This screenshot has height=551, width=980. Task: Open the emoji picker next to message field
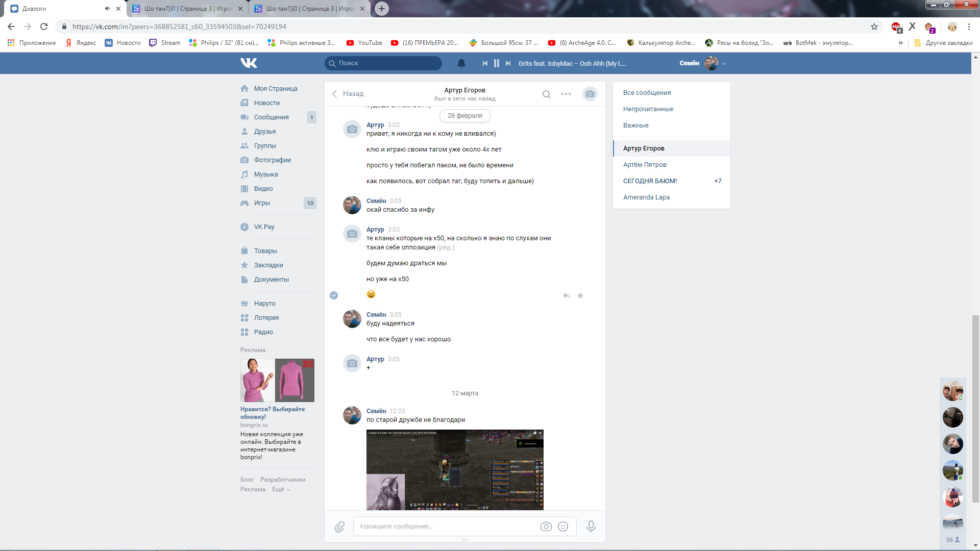563,527
